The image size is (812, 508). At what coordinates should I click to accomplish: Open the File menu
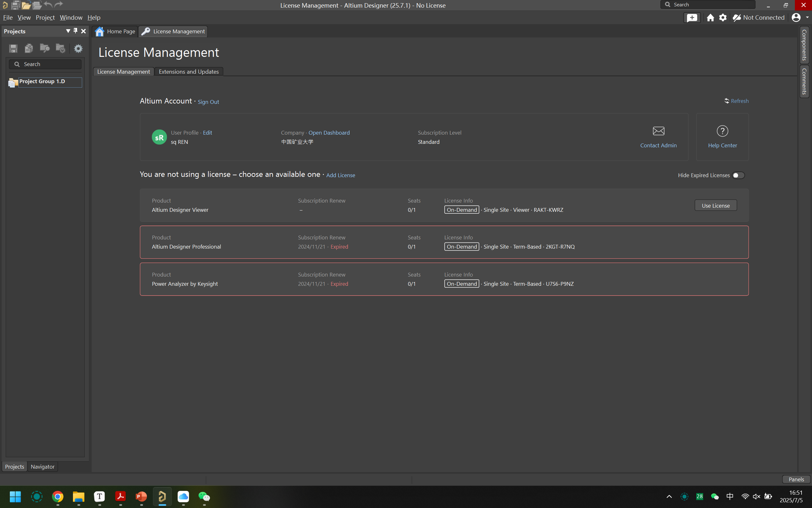pyautogui.click(x=8, y=17)
